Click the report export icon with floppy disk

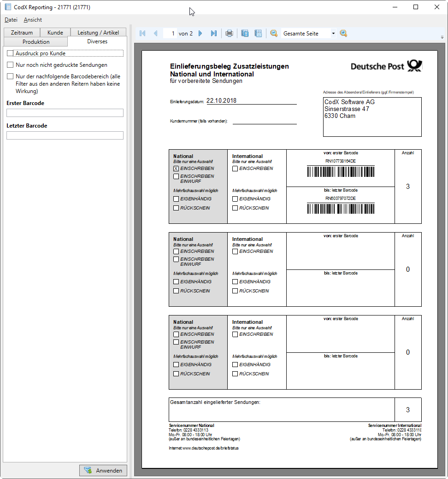point(245,33)
